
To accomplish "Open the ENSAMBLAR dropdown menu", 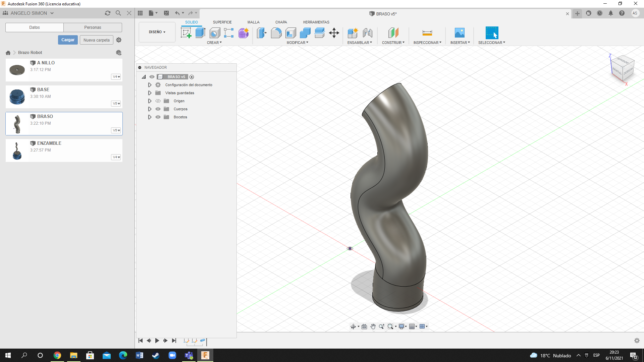I will 360,43.
